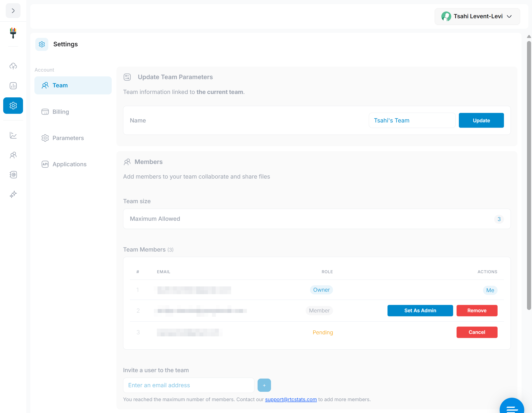Open the line graph analytics sidebar icon
Viewport: 532px width, 413px height.
pos(13,135)
